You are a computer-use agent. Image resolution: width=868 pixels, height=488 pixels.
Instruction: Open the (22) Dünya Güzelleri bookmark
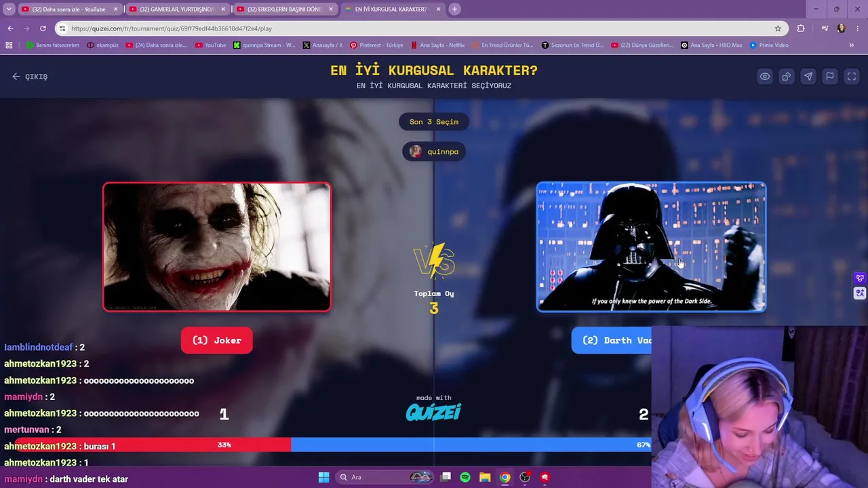[642, 45]
